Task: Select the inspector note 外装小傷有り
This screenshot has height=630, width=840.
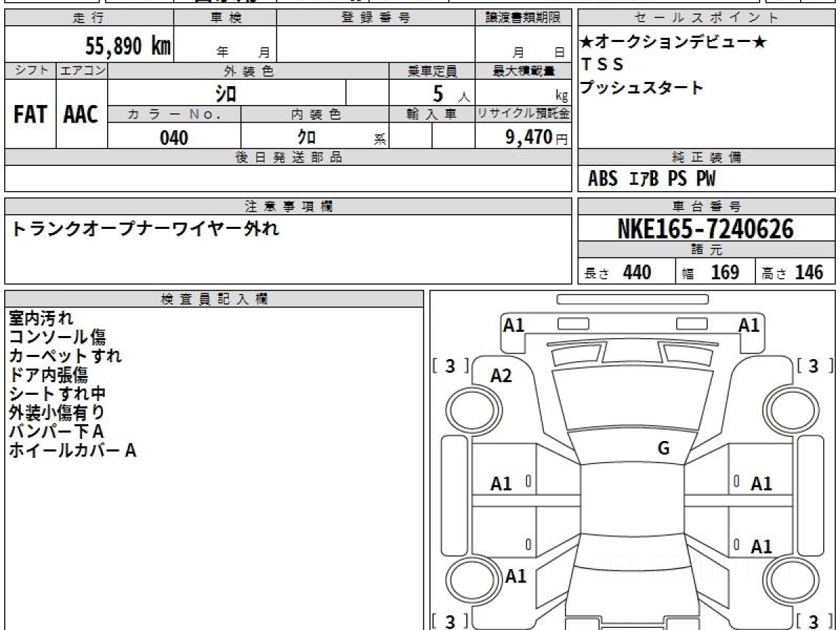Action: pyautogui.click(x=57, y=412)
